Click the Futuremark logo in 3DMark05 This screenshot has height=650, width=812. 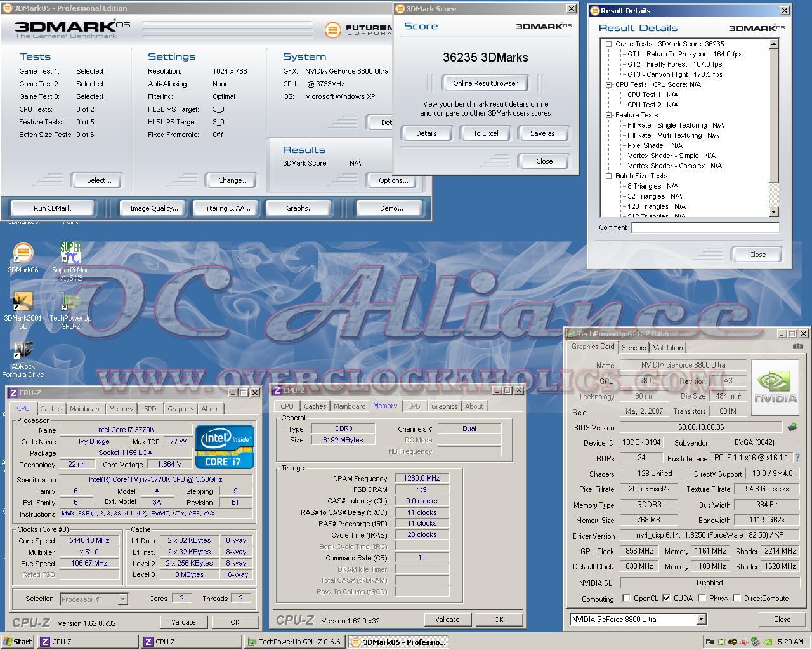[358, 29]
